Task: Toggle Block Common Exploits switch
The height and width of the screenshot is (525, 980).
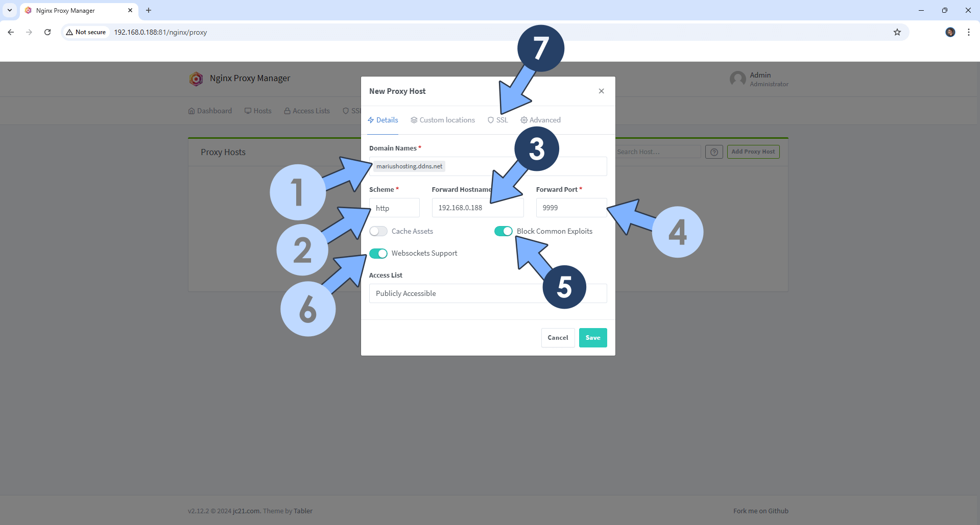Action: click(504, 231)
